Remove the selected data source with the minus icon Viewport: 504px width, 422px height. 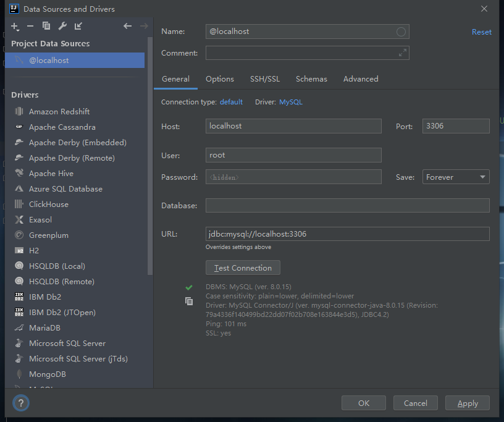click(30, 26)
